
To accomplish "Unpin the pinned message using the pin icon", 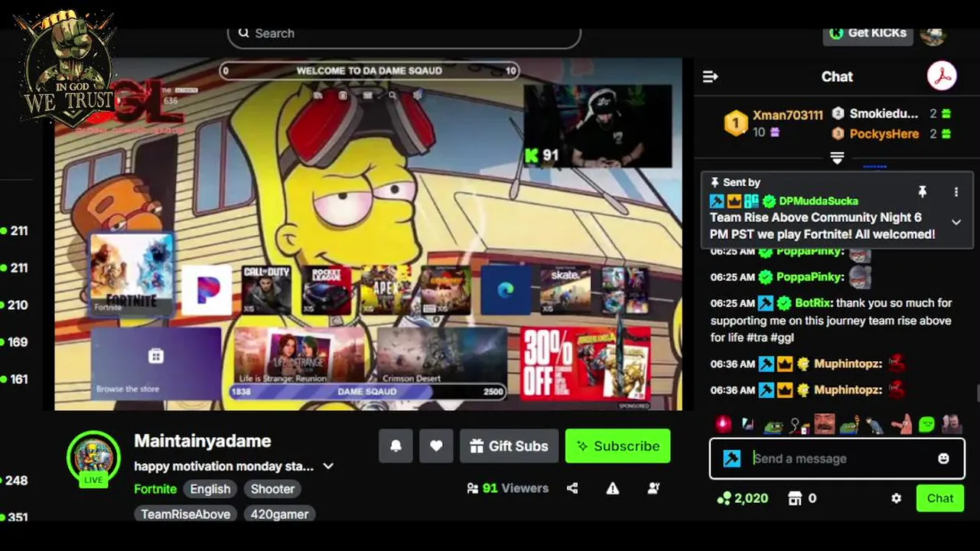I will (x=923, y=192).
